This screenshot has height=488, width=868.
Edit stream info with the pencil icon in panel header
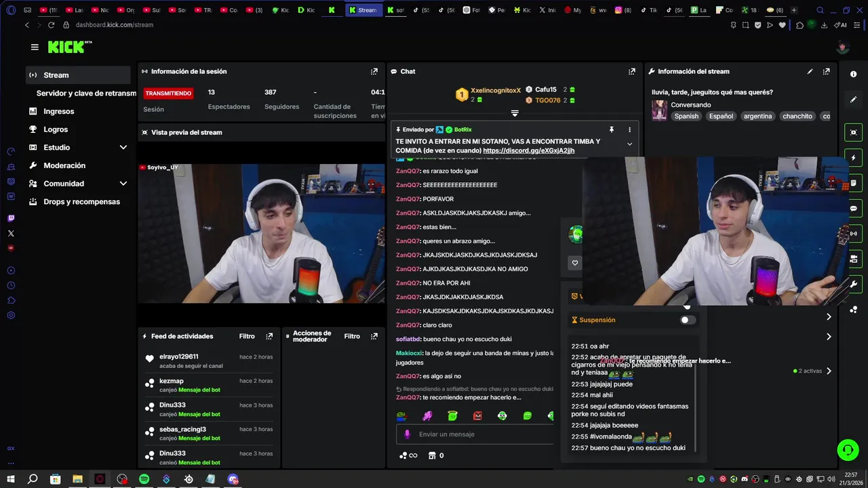(x=810, y=71)
